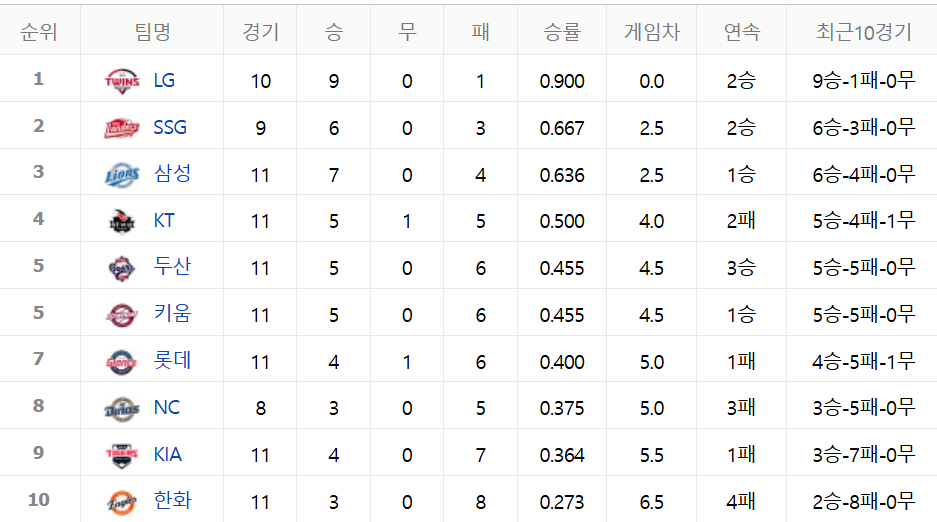Click the KIA Tigers team logo
937x522 pixels.
122,455
